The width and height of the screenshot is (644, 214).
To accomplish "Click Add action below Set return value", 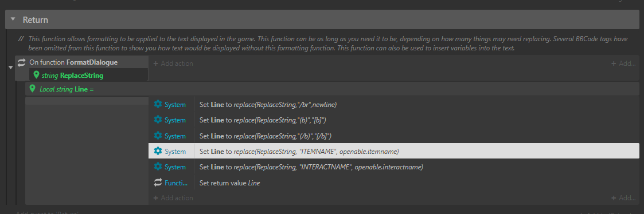I will pos(173,198).
